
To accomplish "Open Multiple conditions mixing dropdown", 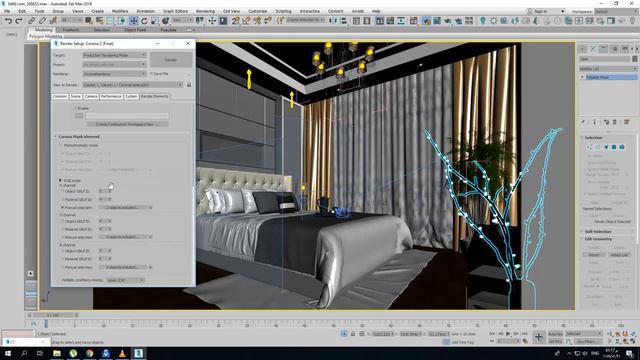I will pos(125,280).
